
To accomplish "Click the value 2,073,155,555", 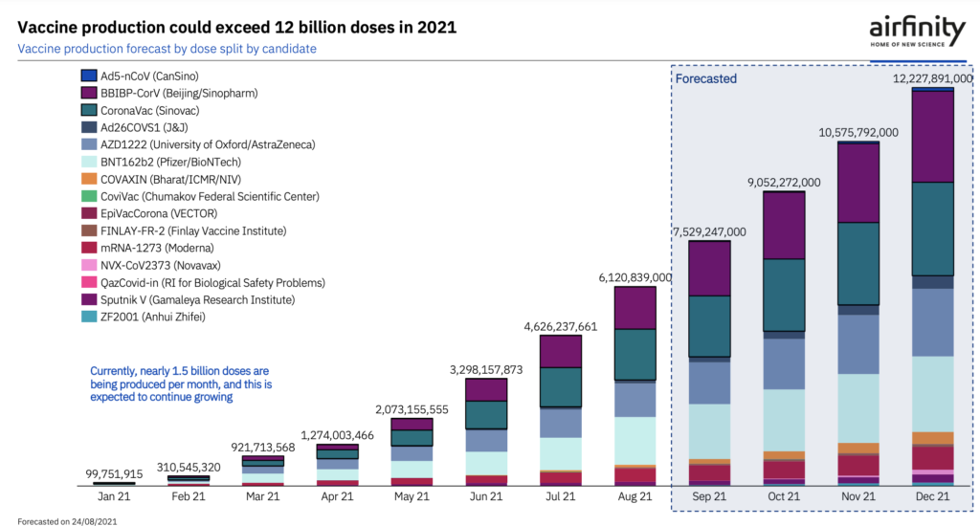I will coord(412,410).
